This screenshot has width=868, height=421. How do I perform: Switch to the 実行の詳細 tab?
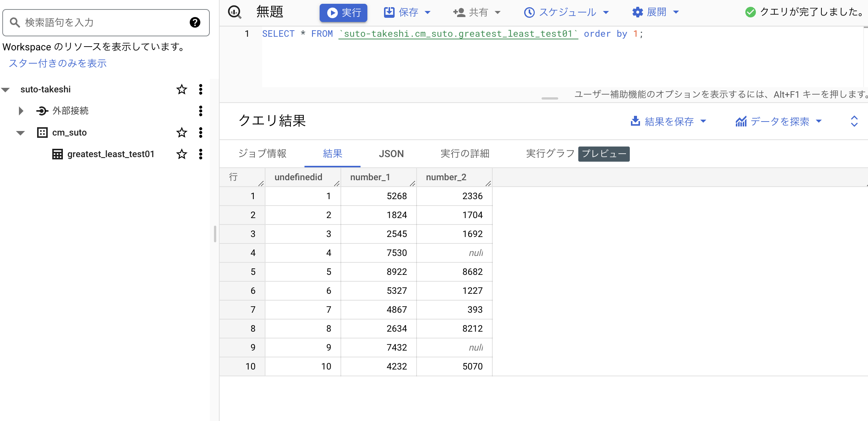pos(465,154)
